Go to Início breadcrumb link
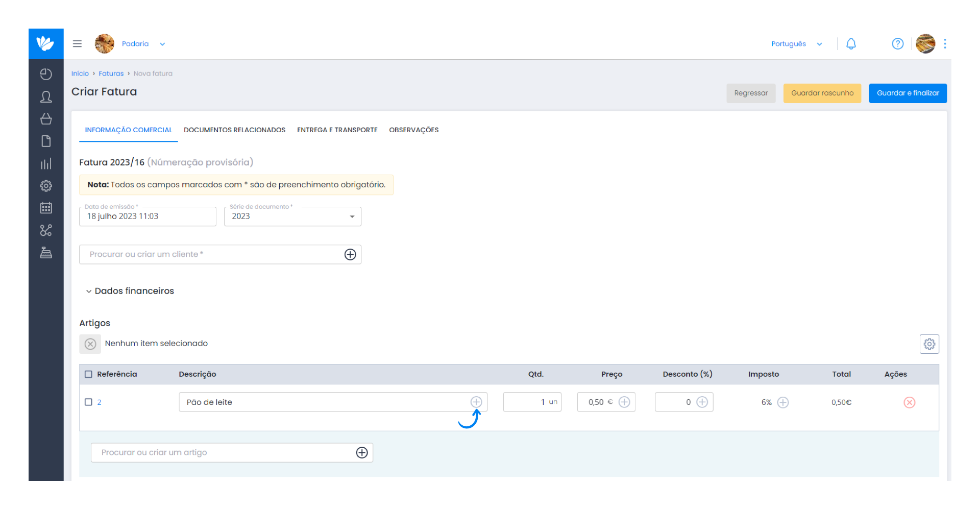Screen dimensions: 980x509 [x=80, y=74]
